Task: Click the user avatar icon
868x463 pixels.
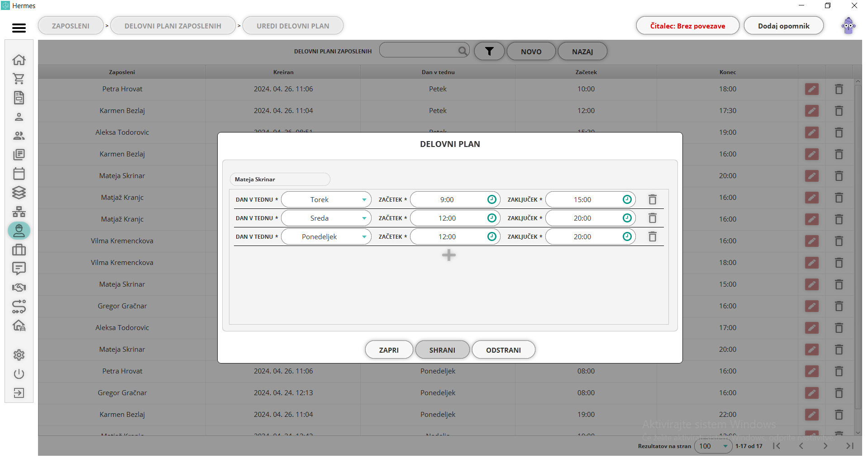Action: [x=849, y=26]
